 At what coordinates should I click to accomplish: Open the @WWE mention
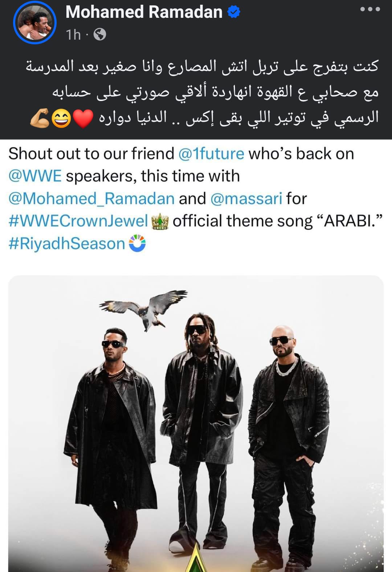35,176
